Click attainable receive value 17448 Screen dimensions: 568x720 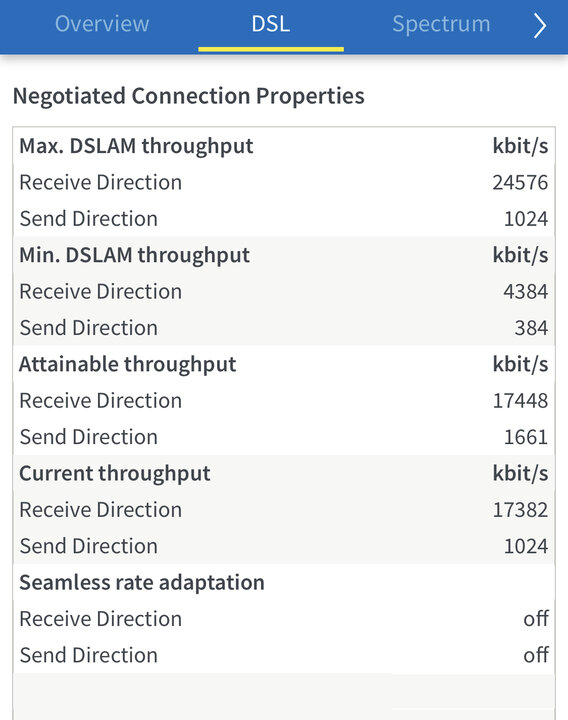520,401
